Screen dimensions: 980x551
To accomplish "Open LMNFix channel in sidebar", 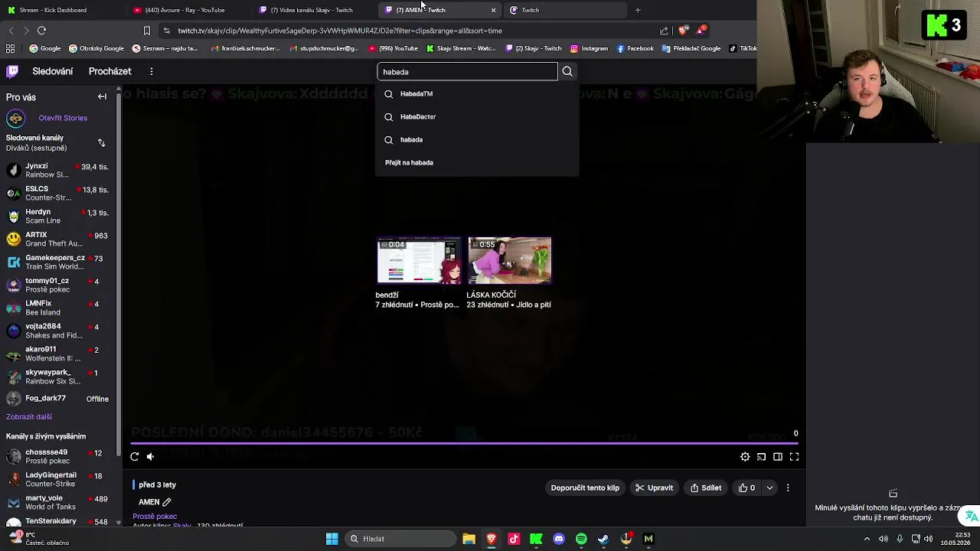I will point(57,308).
